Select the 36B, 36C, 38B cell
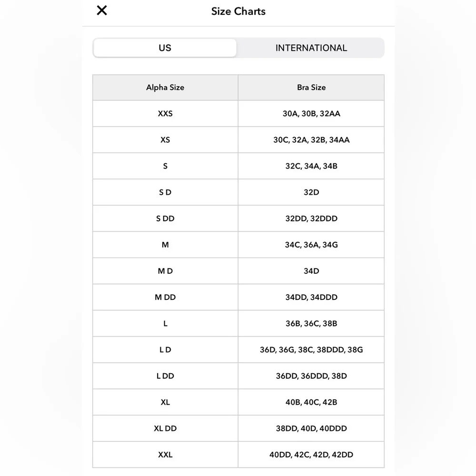 point(311,323)
